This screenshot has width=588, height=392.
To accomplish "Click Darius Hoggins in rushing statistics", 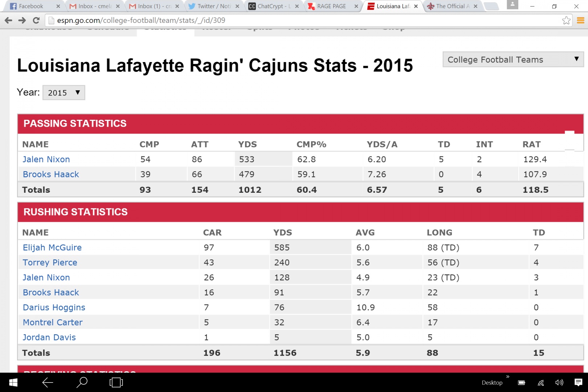I will (54, 307).
